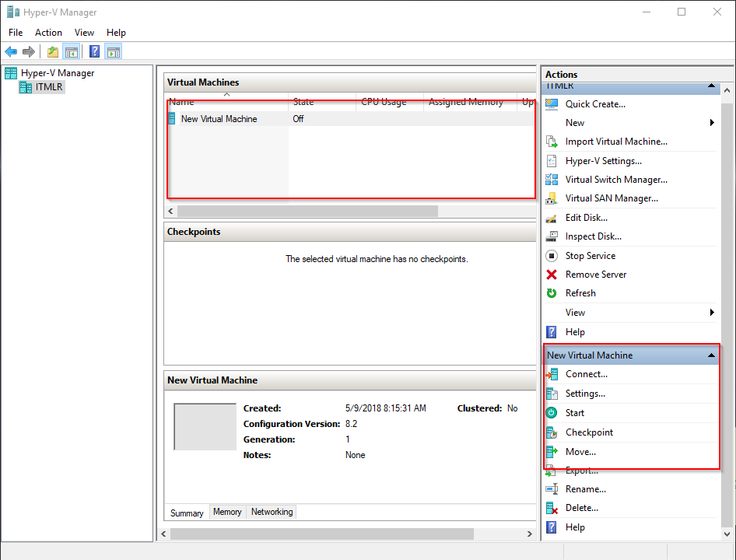Viewport: 736px width, 560px height.
Task: Open Hyper-V Settings... action
Action: 604,161
